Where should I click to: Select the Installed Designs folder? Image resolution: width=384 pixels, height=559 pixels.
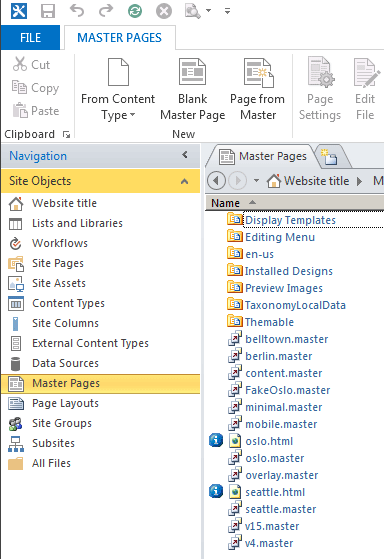[280, 271]
